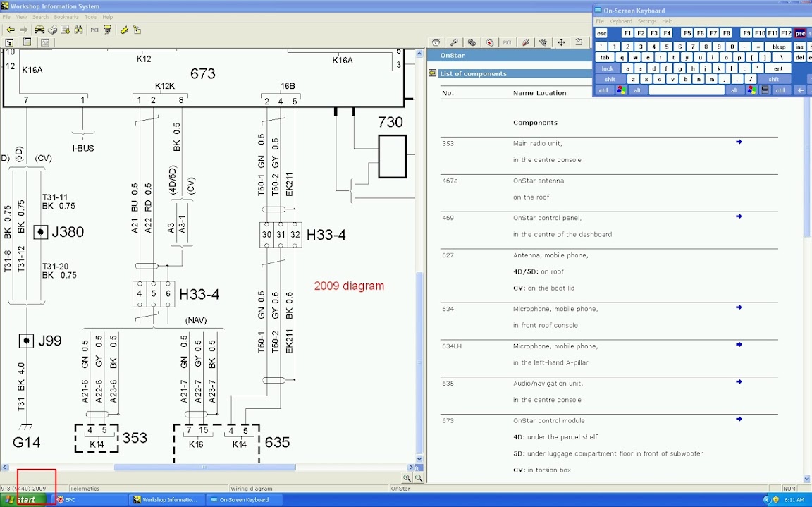This screenshot has height=507, width=812.
Task: Open the Tools menu
Action: 91,17
